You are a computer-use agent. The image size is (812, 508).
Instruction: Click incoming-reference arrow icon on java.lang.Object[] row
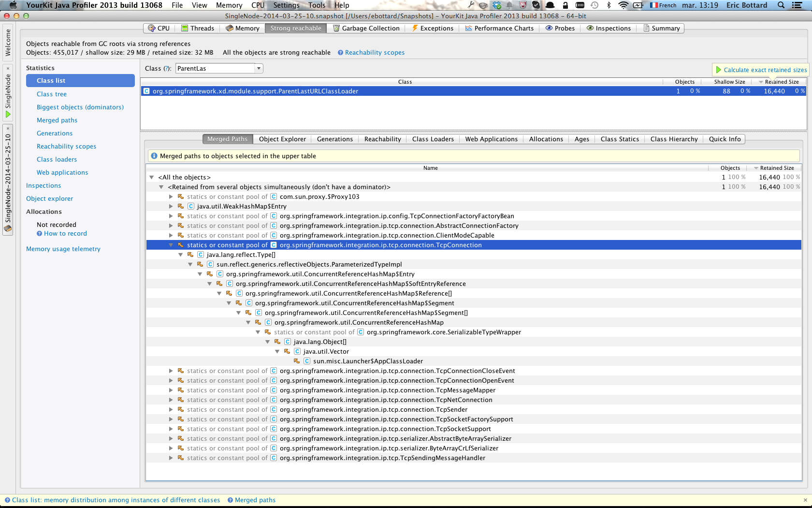click(x=277, y=342)
